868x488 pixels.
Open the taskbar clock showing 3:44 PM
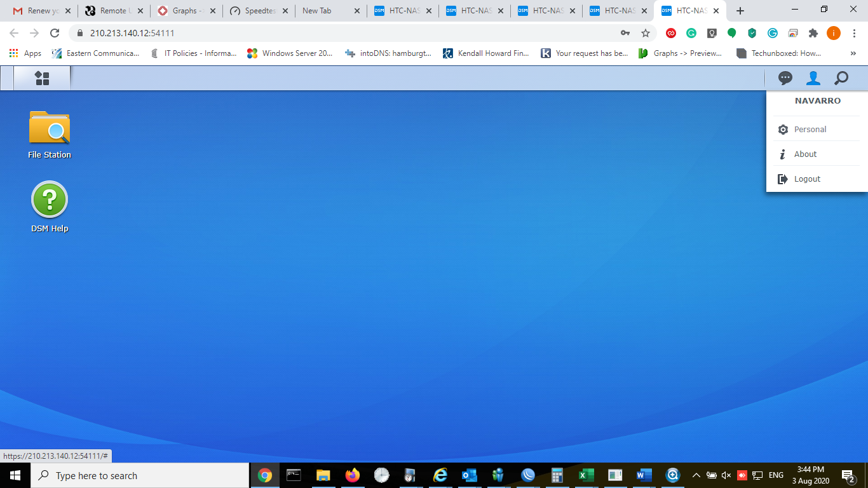click(810, 475)
